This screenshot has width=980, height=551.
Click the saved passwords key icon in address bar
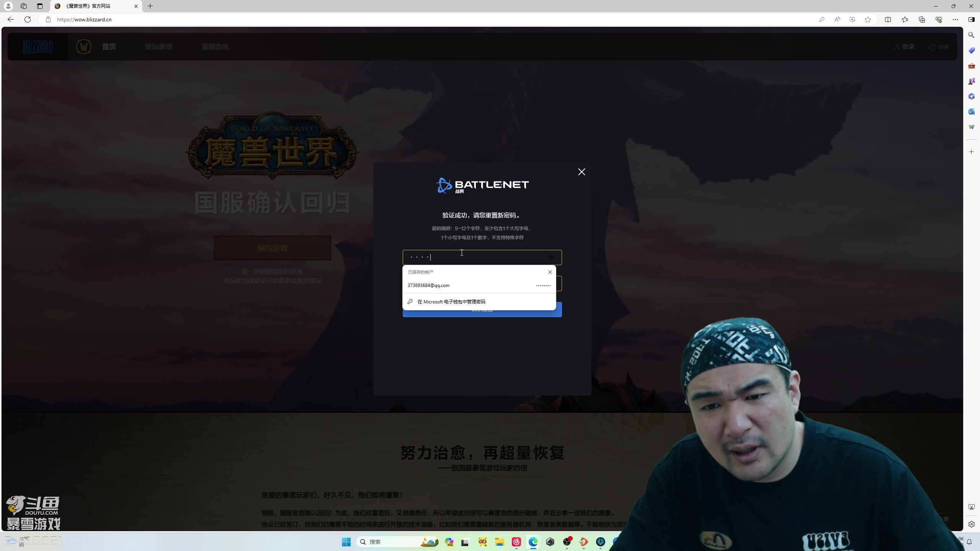point(822,20)
